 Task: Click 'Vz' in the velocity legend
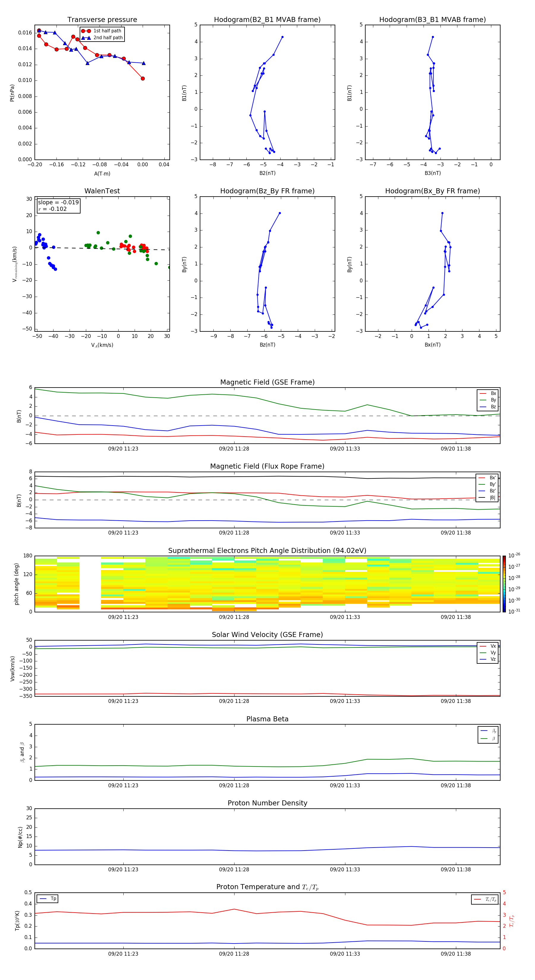point(493,659)
